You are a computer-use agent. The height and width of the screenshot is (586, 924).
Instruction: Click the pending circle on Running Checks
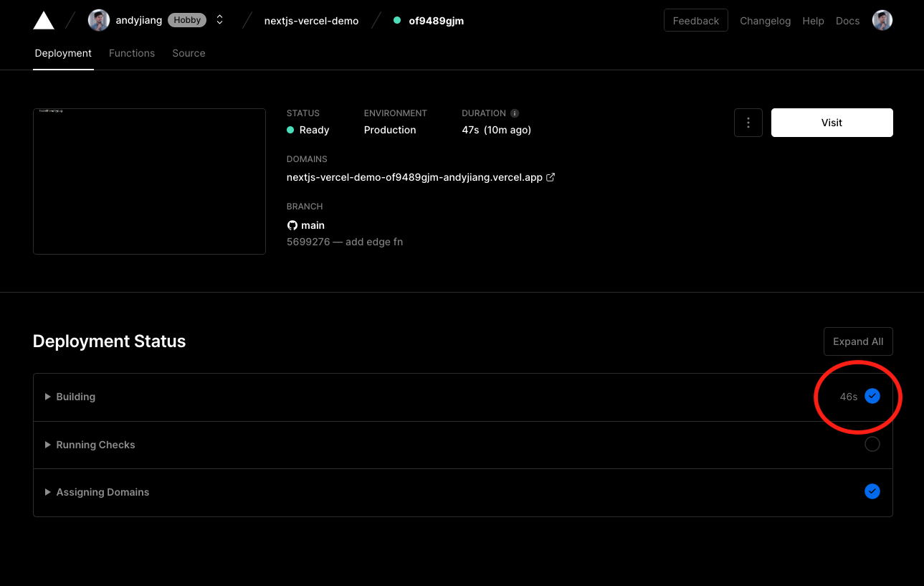(872, 443)
